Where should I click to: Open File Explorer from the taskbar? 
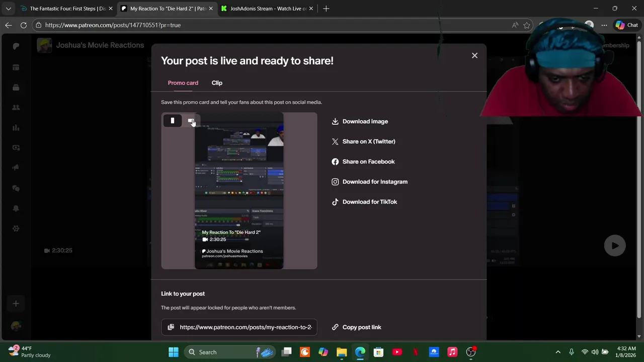pos(342,352)
